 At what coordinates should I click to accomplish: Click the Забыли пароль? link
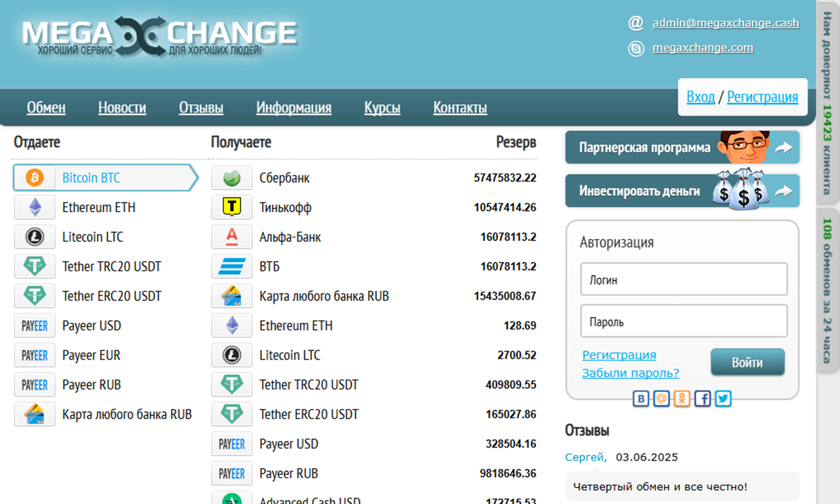click(x=630, y=373)
